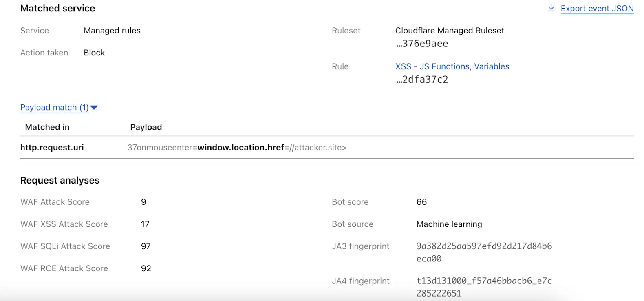Click the Machine learning bot source value
The height and width of the screenshot is (301, 644).
point(449,224)
